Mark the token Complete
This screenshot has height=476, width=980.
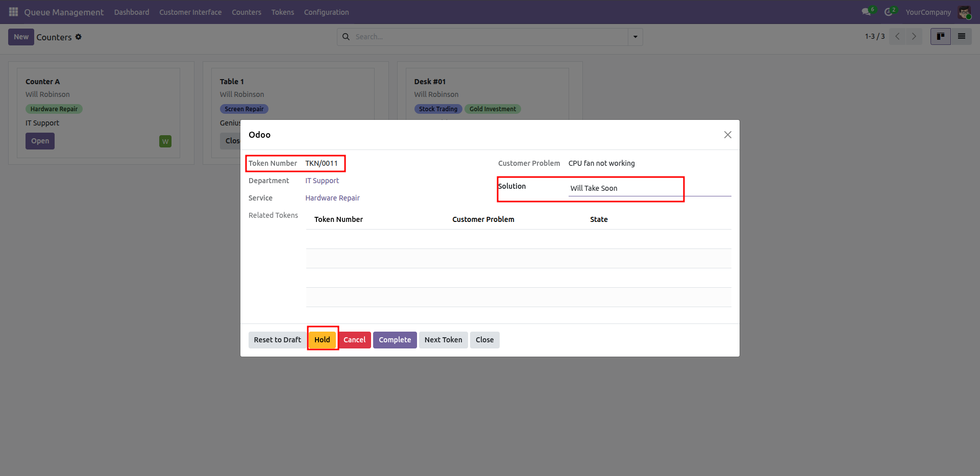(395, 340)
